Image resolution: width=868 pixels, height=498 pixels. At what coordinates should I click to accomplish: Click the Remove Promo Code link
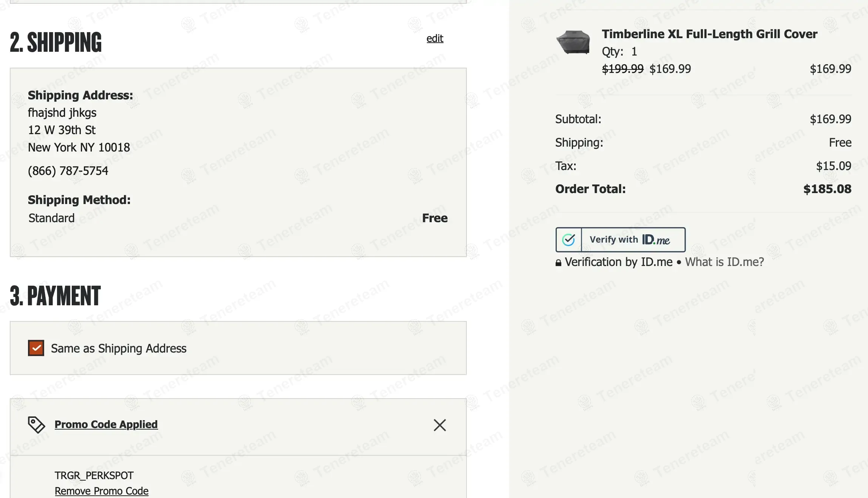(x=102, y=491)
